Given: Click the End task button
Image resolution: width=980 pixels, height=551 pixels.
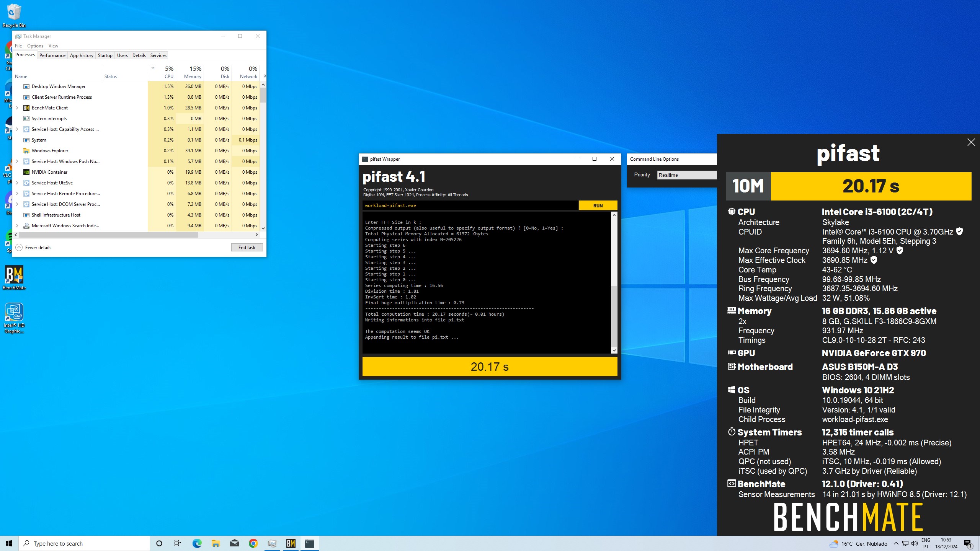Looking at the screenshot, I should click(x=247, y=248).
